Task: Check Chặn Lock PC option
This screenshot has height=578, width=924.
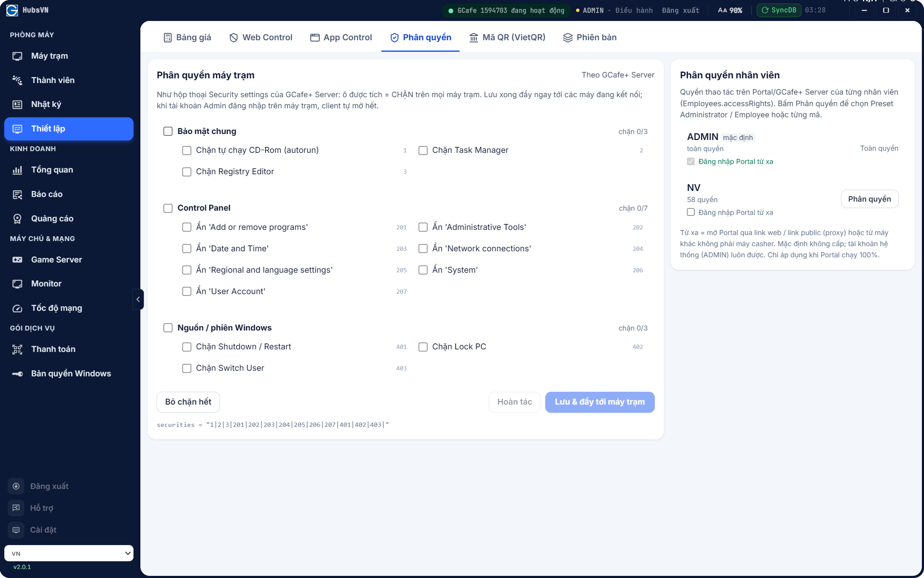Action: (423, 347)
